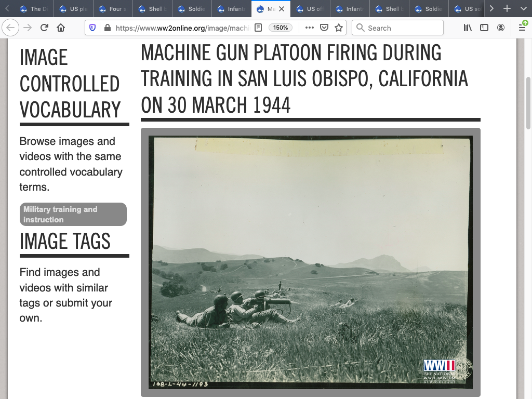Open Firefox hamburger application menu

pyautogui.click(x=522, y=28)
